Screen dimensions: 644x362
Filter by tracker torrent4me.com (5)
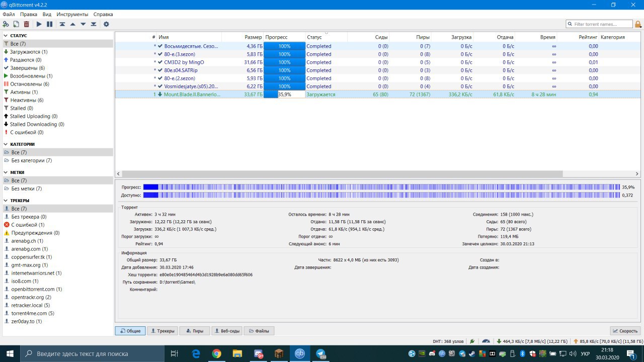coord(57,313)
